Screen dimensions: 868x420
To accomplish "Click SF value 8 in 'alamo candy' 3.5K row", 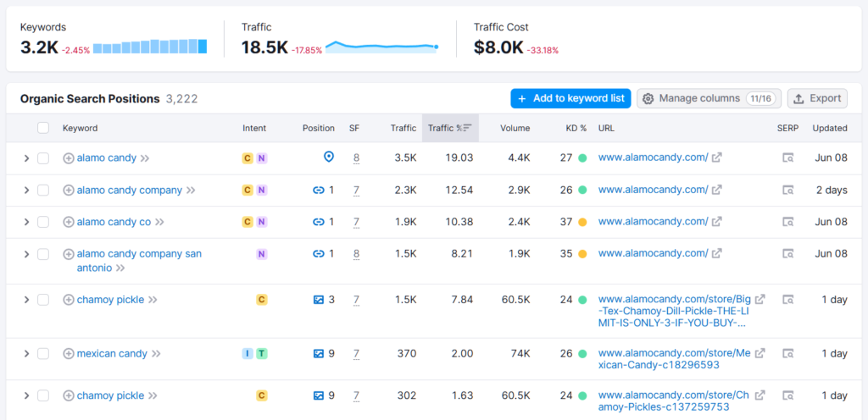I will click(x=357, y=158).
